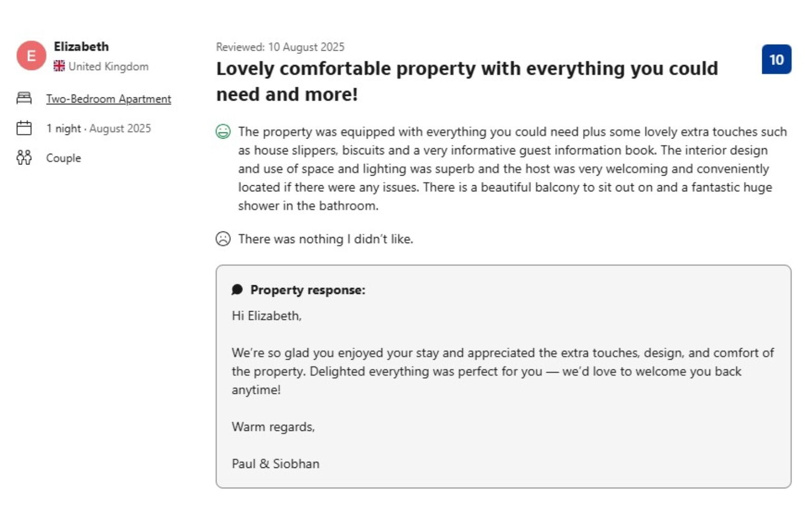
Task: Click the 1 night August 2025 text
Action: (x=98, y=128)
